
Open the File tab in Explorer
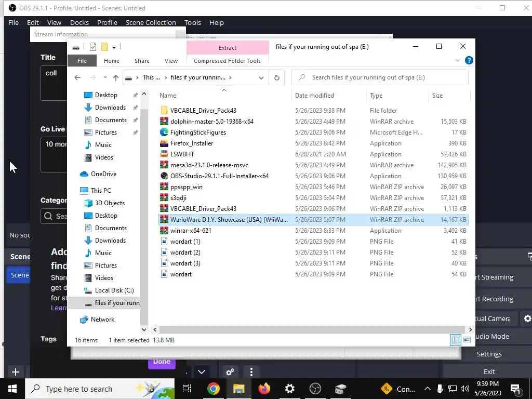pos(82,61)
